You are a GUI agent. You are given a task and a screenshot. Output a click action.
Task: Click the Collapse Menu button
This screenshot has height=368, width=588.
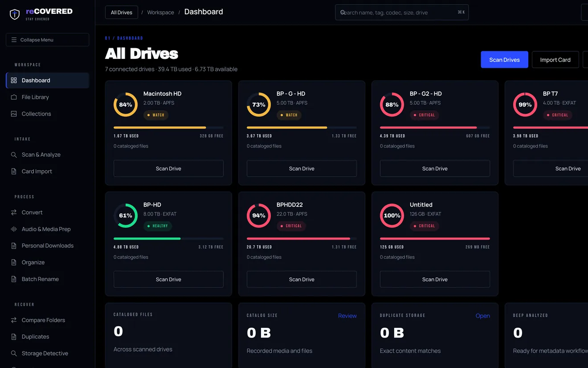[48, 40]
